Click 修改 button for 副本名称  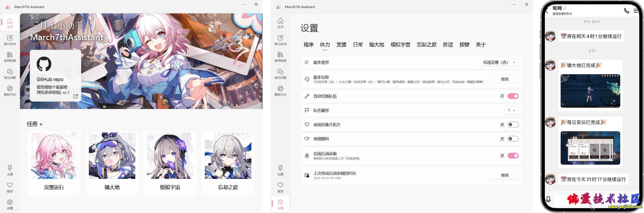[x=505, y=79]
